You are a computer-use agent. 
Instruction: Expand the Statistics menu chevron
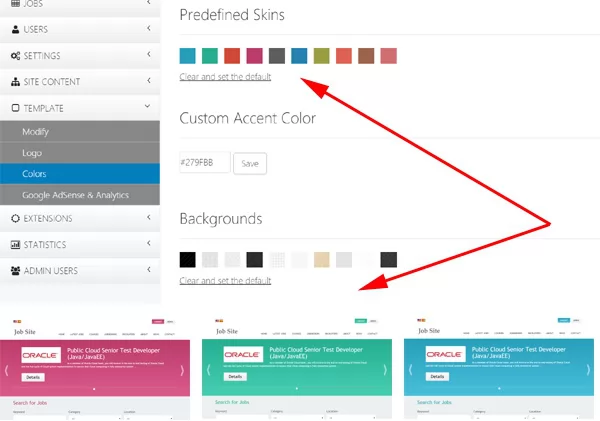(148, 244)
